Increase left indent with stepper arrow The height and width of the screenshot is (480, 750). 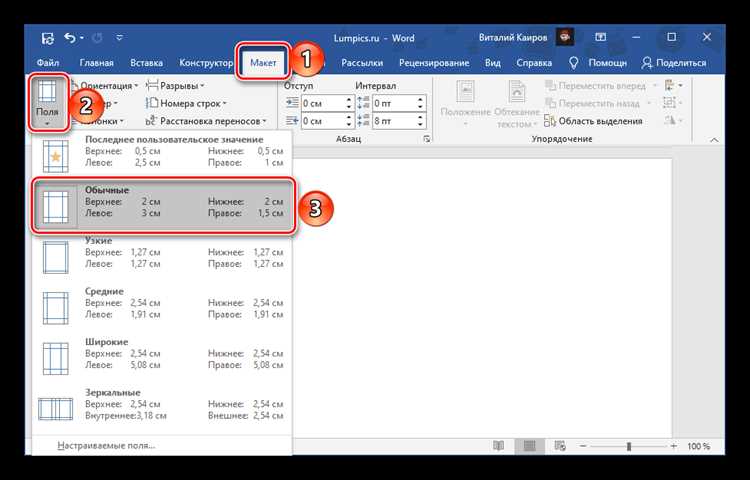[349, 99]
